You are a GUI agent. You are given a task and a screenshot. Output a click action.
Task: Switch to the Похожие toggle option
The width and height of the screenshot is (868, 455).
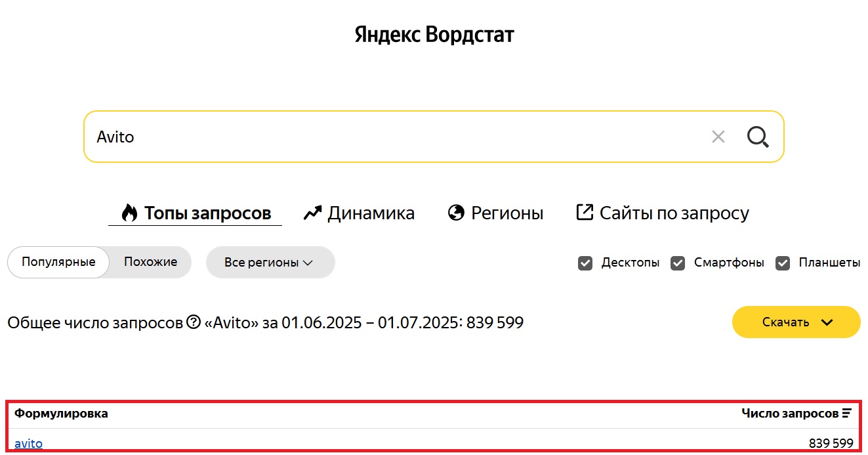click(151, 262)
